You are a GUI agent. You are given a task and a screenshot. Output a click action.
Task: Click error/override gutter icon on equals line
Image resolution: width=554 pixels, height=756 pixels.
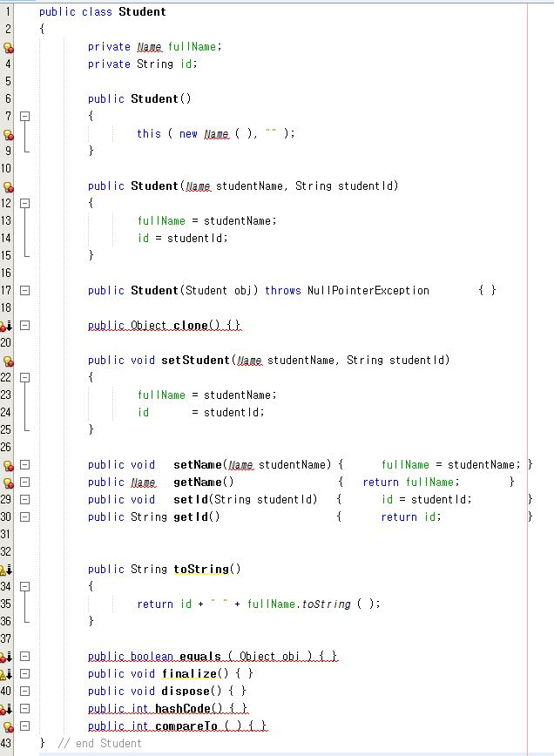[x=6, y=657]
